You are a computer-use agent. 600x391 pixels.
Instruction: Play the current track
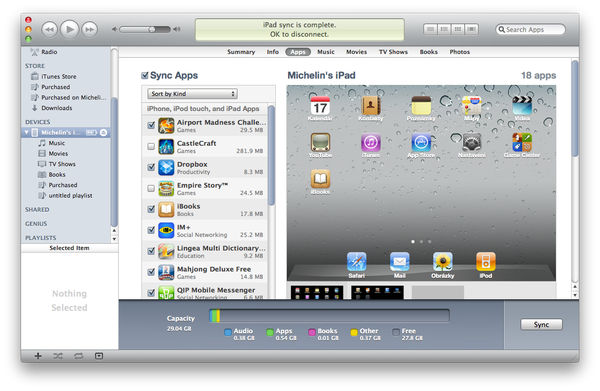coord(70,29)
